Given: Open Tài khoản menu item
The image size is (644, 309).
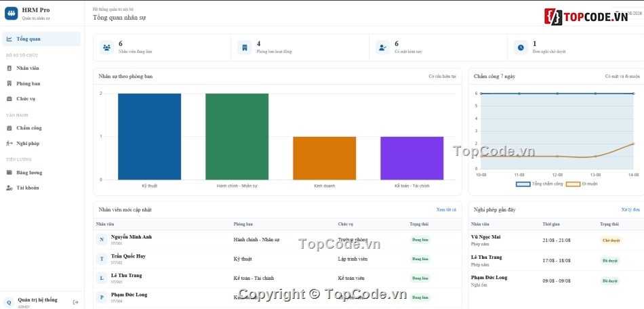Looking at the screenshot, I should pyautogui.click(x=41, y=188).
